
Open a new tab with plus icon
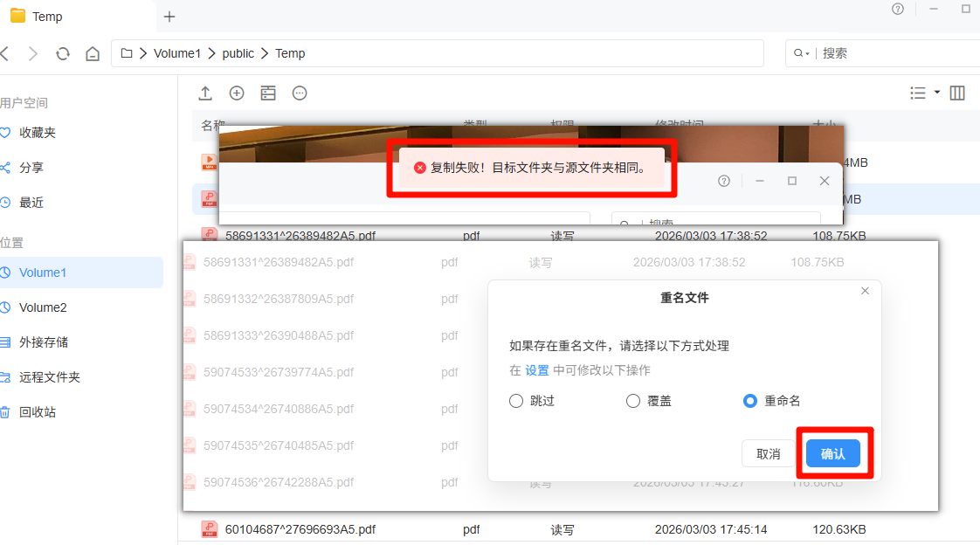click(x=169, y=17)
